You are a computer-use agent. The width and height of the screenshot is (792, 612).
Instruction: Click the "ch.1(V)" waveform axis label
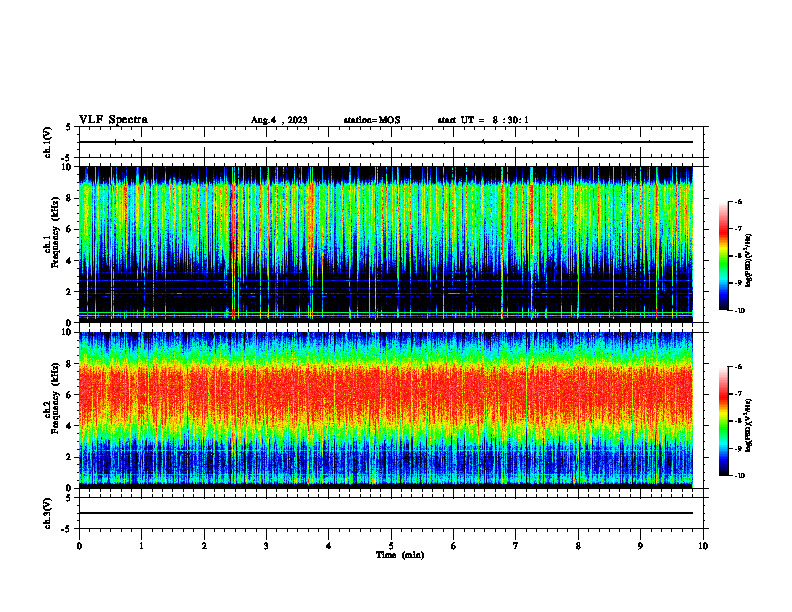click(47, 142)
